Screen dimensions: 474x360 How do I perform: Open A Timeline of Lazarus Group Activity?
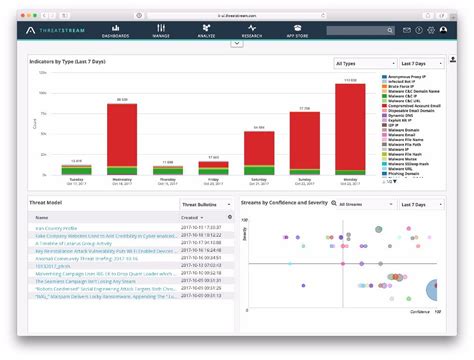(x=73, y=243)
